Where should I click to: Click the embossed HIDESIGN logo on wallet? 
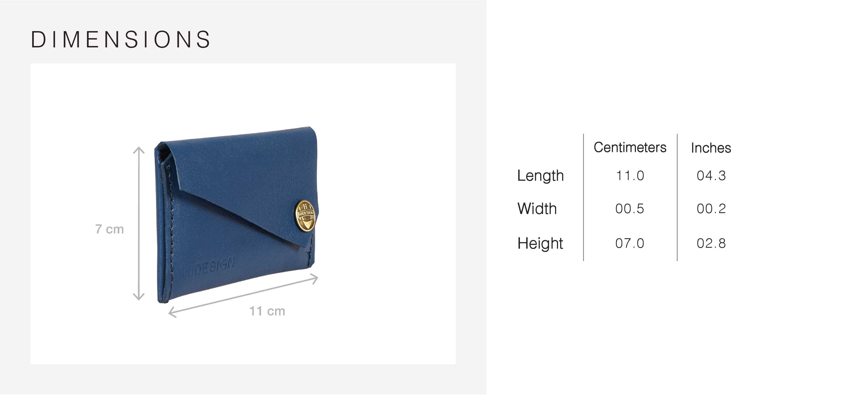click(x=209, y=266)
